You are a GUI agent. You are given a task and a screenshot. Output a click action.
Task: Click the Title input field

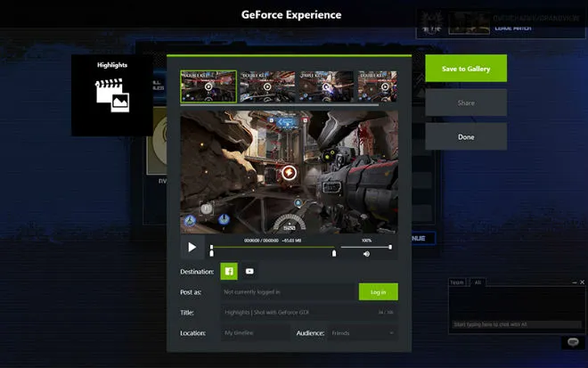(309, 312)
